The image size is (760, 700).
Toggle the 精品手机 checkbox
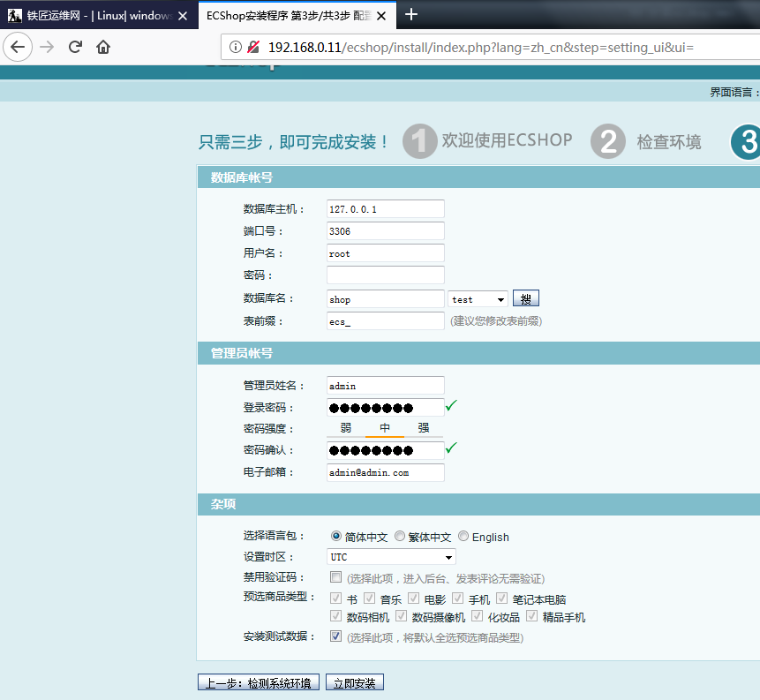531,615
